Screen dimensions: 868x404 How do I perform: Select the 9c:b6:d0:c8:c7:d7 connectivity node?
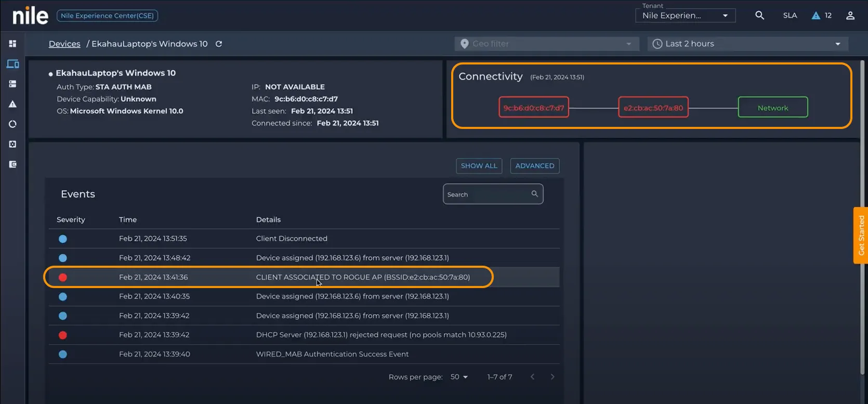pos(534,108)
